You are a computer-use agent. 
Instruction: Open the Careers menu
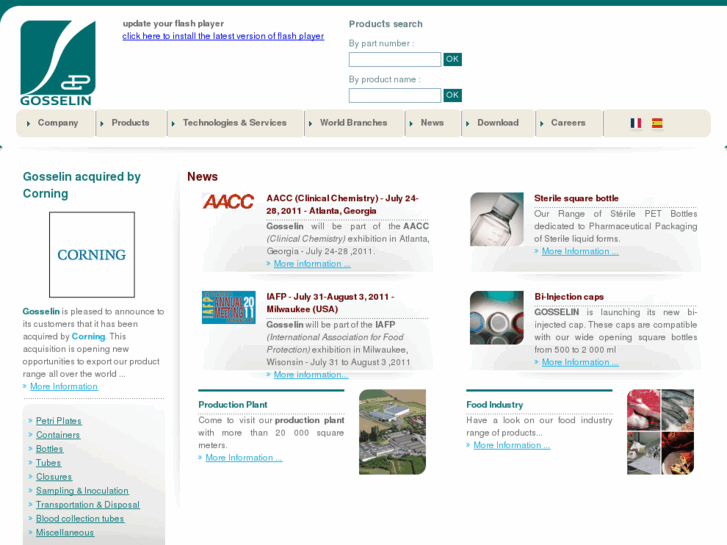pos(568,123)
